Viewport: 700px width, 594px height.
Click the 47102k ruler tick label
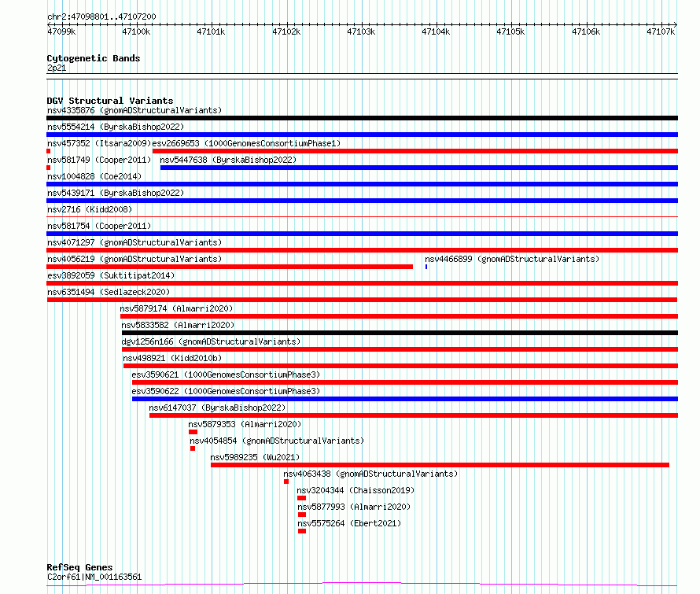[286, 31]
